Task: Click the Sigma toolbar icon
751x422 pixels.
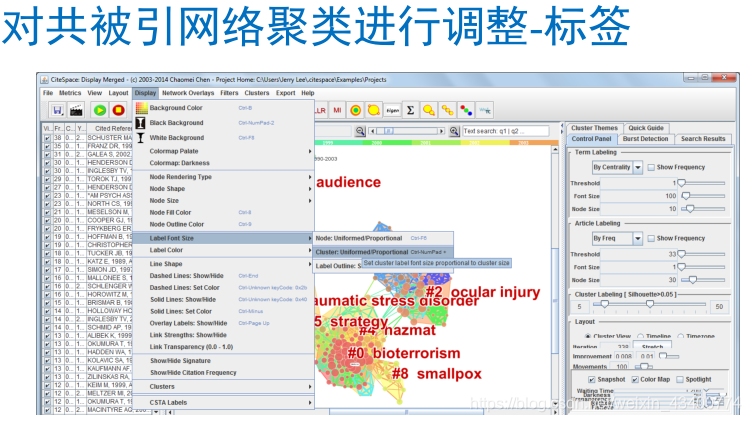Action: 410,111
